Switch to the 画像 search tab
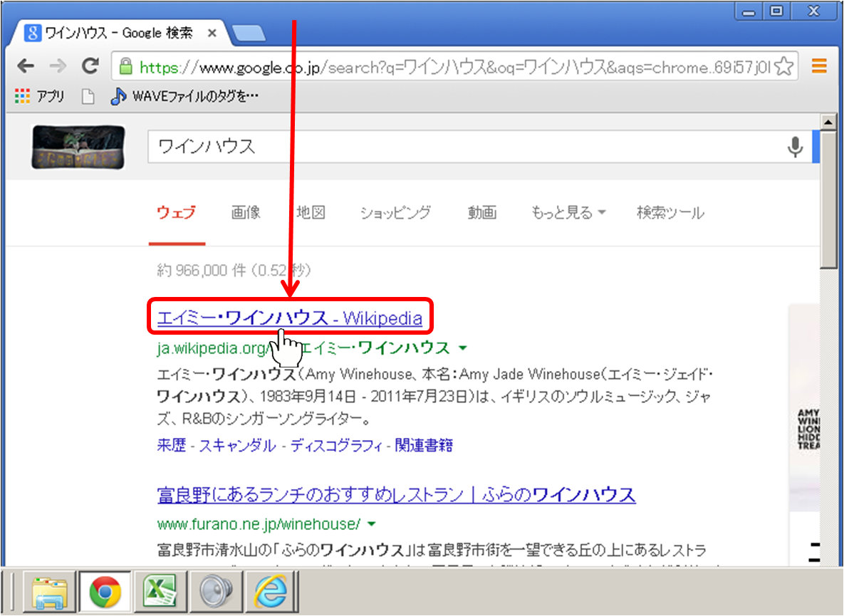This screenshot has width=844, height=616. (x=246, y=212)
